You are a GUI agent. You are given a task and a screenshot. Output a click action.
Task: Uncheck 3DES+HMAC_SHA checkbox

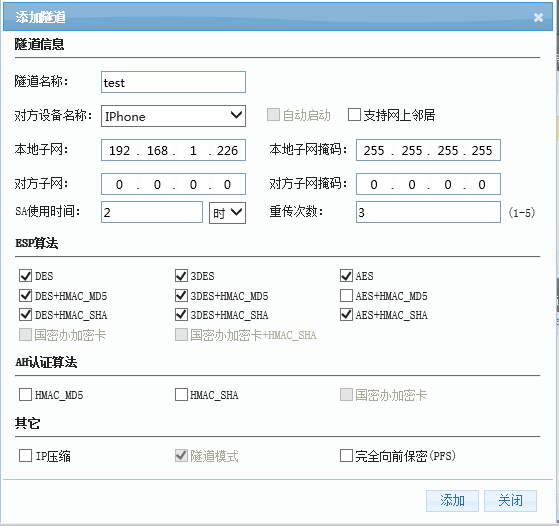coord(181,315)
